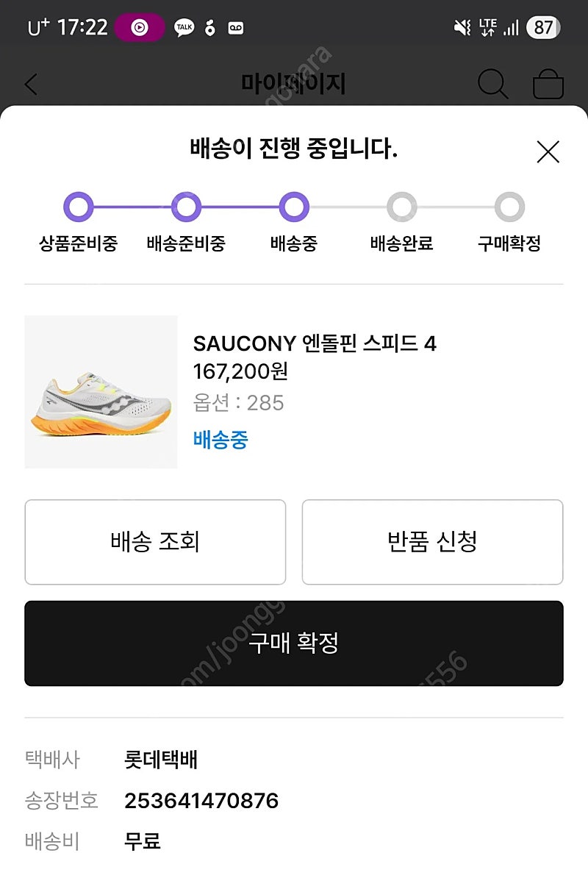
Task: Tap the 배송 조회 button
Action: pyautogui.click(x=155, y=542)
